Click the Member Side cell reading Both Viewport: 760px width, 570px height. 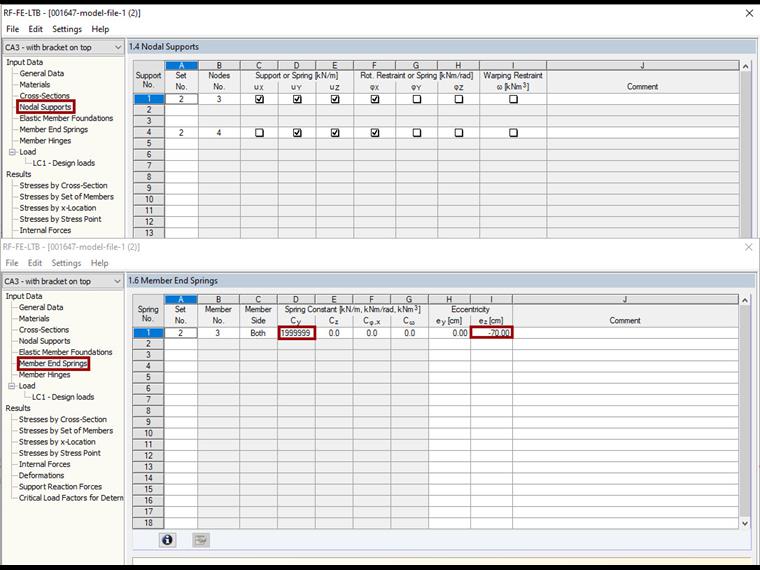(x=258, y=333)
